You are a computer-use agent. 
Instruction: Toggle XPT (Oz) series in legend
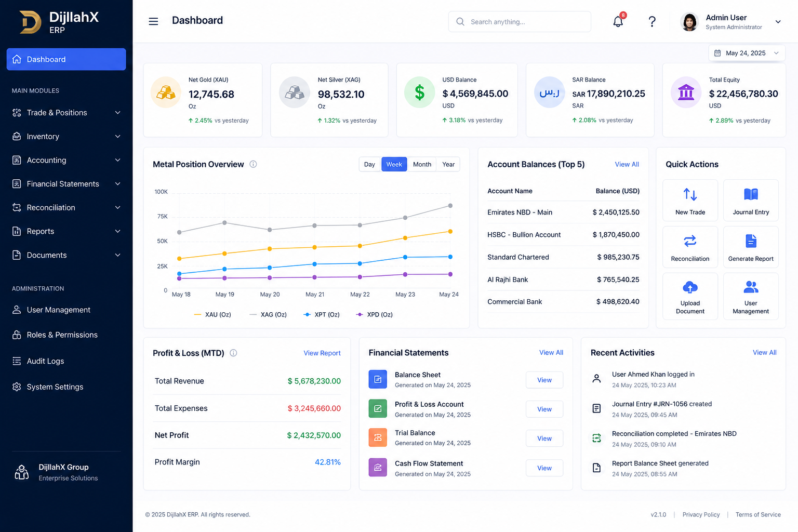pos(322,315)
